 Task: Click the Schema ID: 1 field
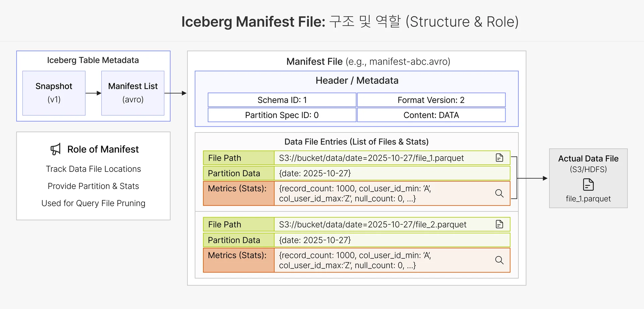coord(282,100)
